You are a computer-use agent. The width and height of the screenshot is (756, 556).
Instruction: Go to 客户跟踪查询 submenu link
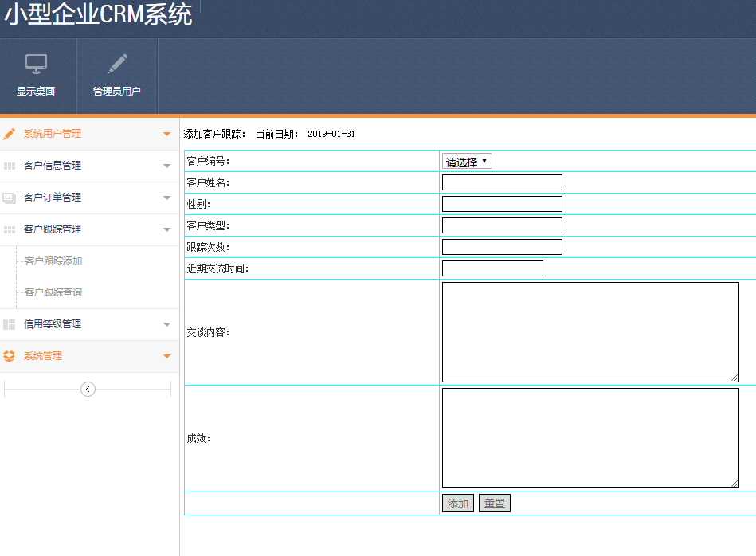tap(53, 292)
